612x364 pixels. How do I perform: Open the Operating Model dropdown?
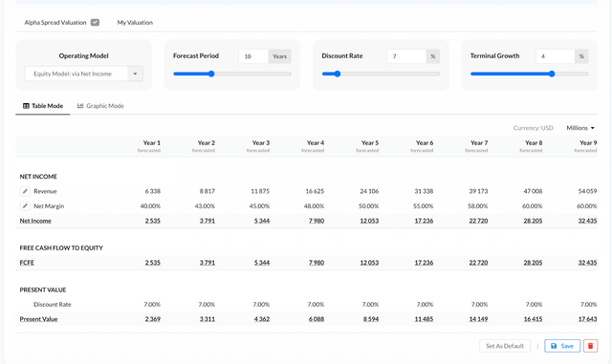[x=83, y=74]
